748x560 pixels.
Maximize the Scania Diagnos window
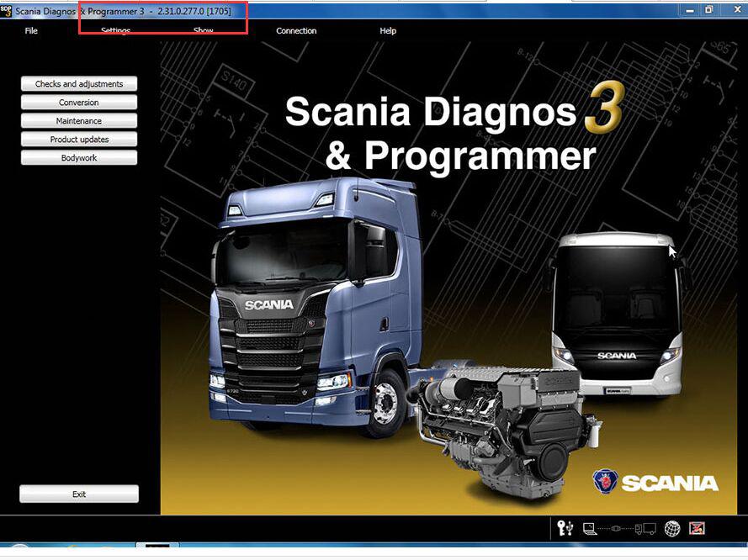click(x=708, y=10)
